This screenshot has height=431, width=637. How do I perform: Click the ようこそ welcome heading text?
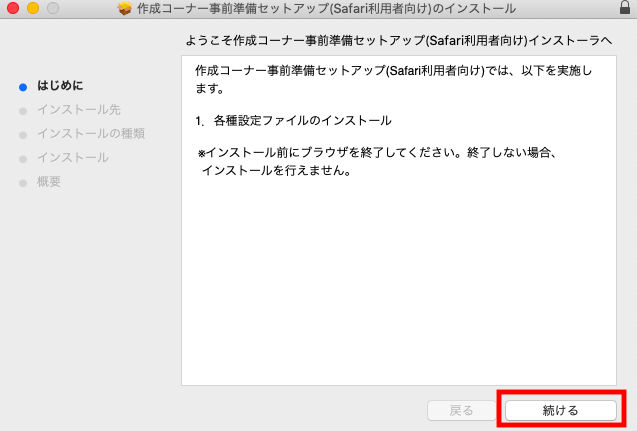[x=399, y=40]
